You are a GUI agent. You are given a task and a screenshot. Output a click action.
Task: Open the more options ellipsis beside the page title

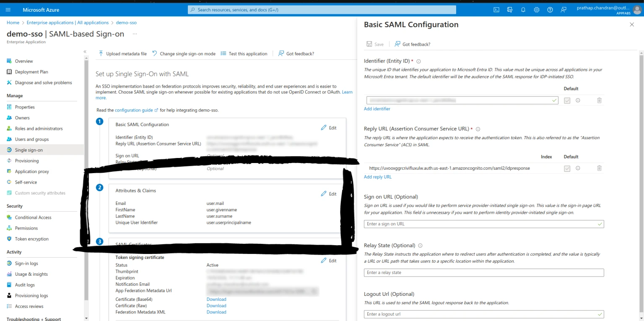click(x=135, y=34)
